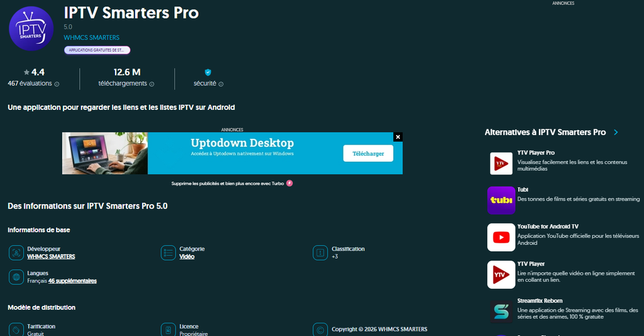Click the Alternatives à IPTV Smarters Pro heading
Viewport: 644px width, 336px height.
pyautogui.click(x=545, y=132)
